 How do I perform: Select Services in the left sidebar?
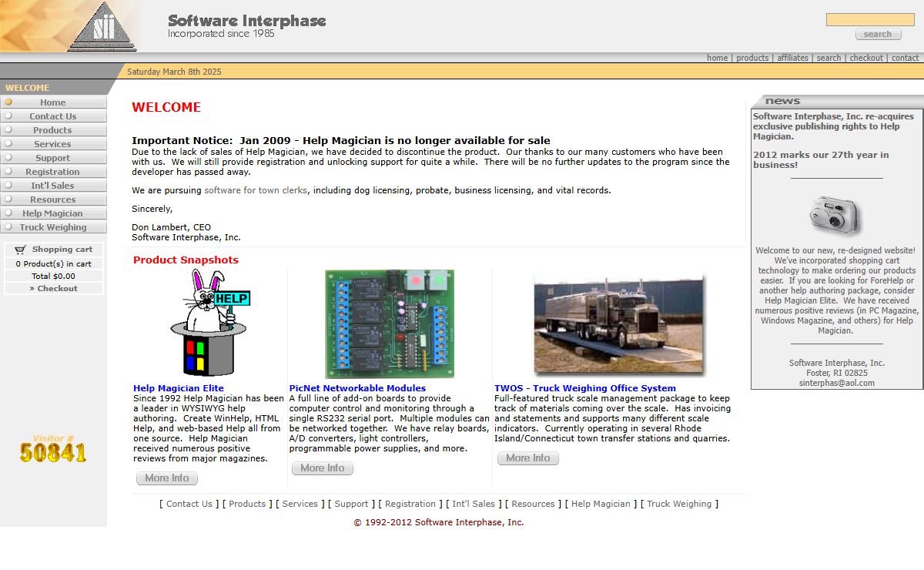tap(53, 144)
